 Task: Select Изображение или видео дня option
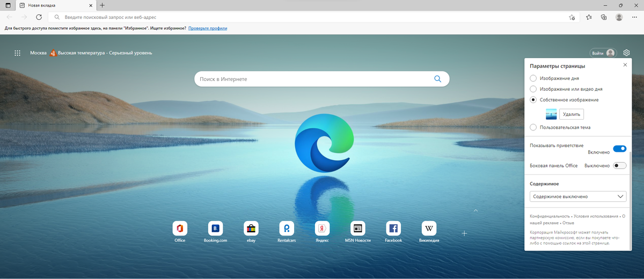pos(533,89)
